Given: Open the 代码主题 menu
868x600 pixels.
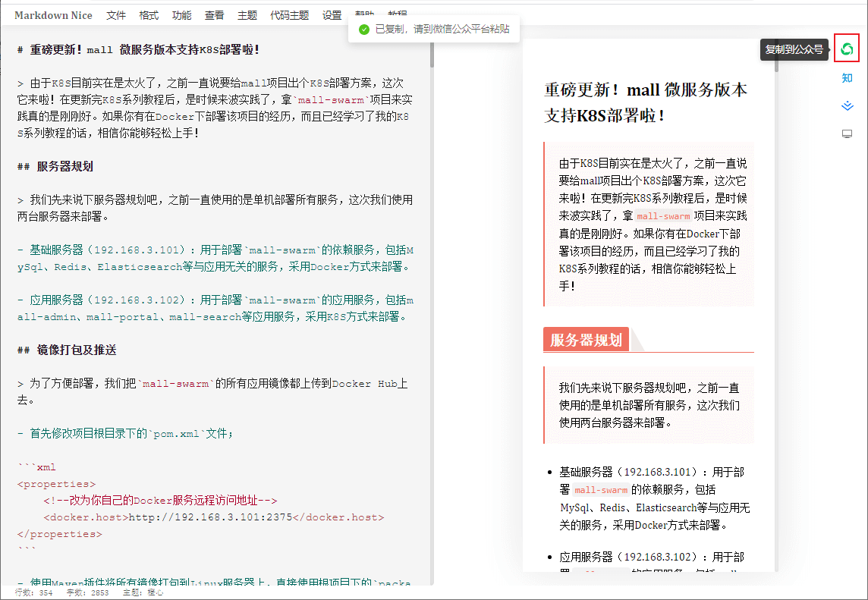Looking at the screenshot, I should point(290,15).
